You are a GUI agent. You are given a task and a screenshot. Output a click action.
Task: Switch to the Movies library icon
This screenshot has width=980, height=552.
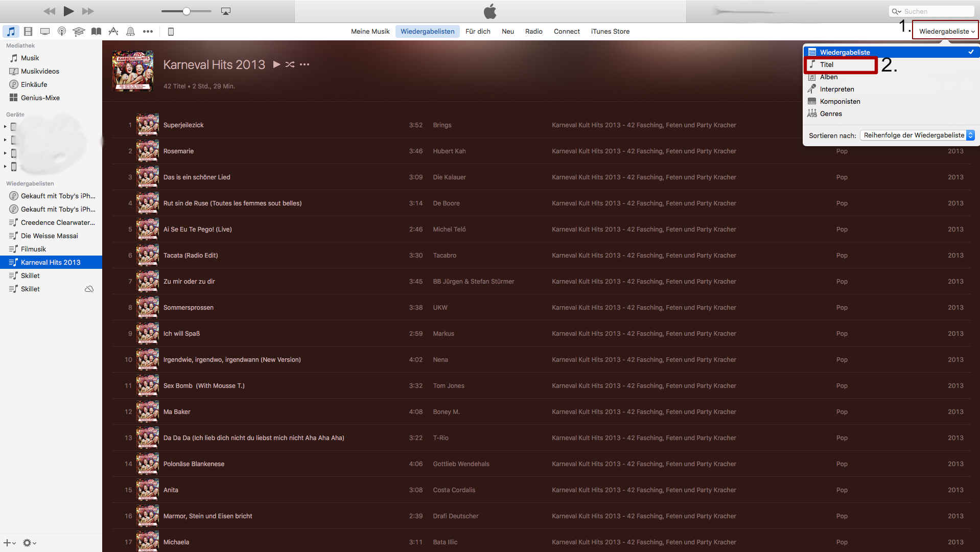[28, 32]
